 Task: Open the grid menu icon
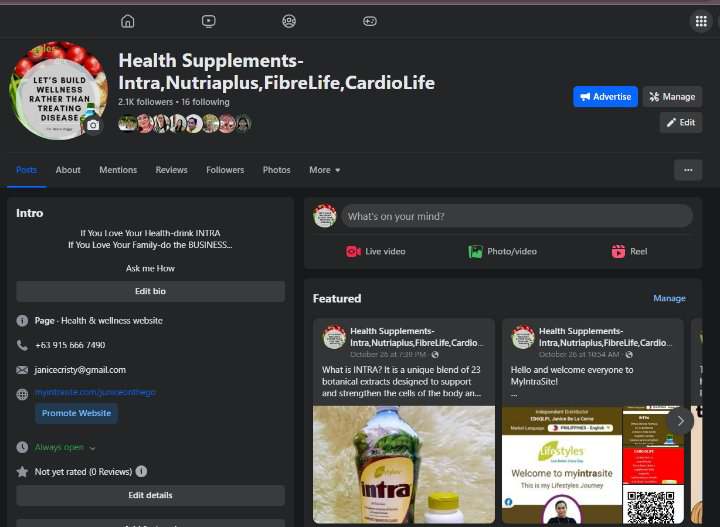(x=701, y=21)
